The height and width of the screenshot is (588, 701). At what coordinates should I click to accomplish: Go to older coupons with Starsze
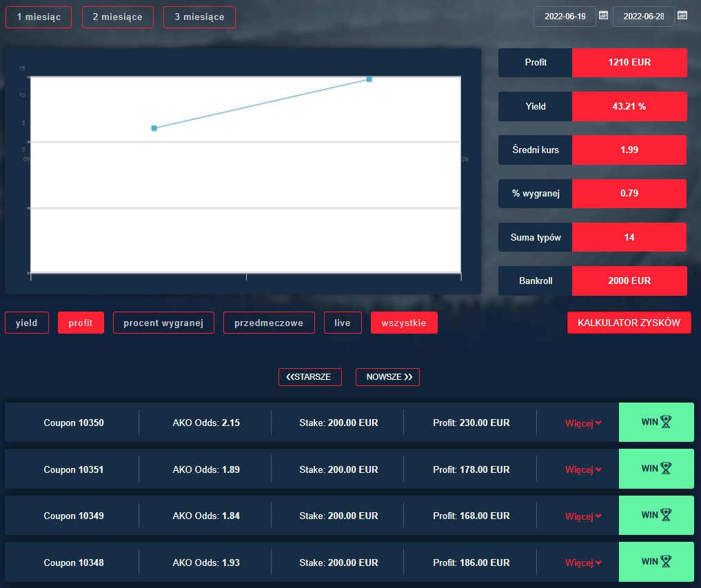pos(309,377)
